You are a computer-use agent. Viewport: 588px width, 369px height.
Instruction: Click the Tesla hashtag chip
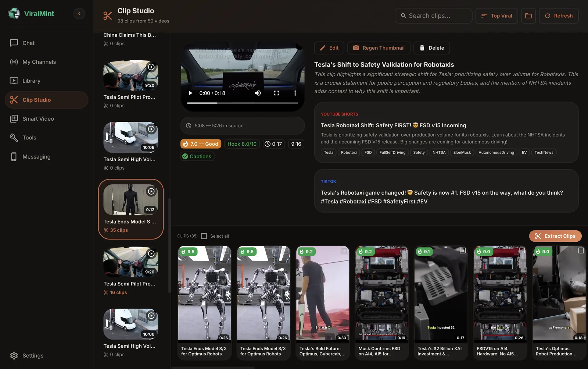329,152
